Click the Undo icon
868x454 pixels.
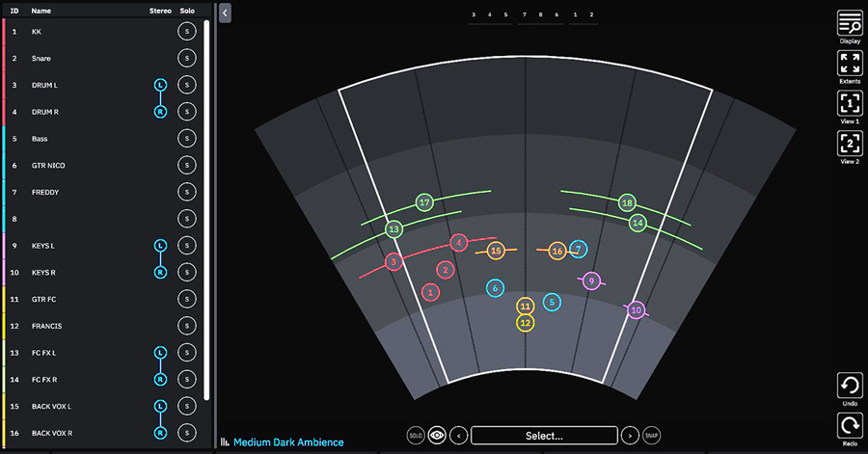(850, 386)
